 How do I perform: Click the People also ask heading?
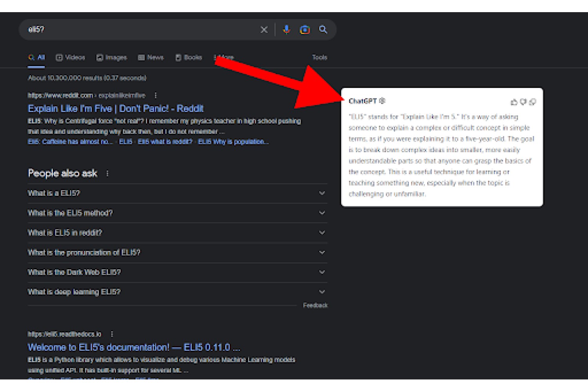tap(62, 173)
